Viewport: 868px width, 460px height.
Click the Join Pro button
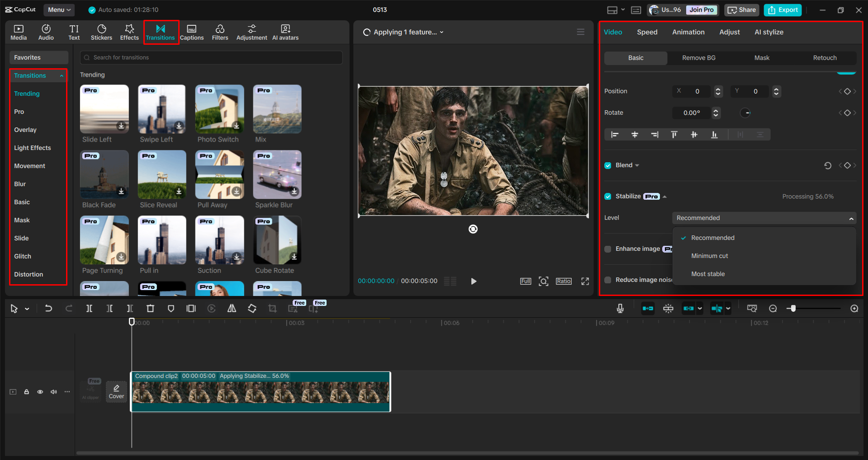[701, 9]
